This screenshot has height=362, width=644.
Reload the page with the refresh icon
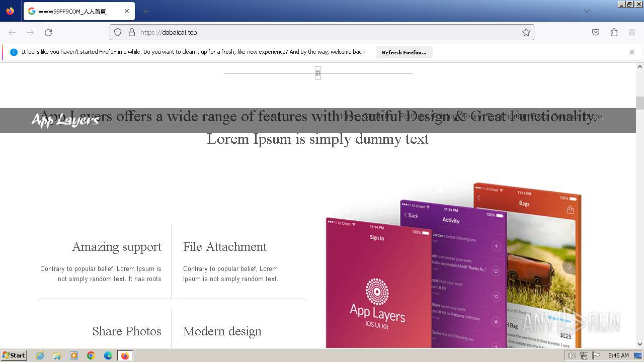tap(48, 32)
